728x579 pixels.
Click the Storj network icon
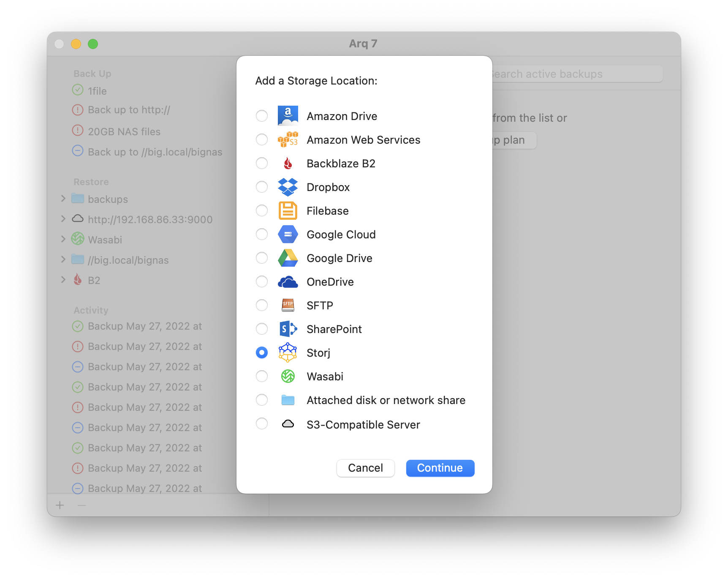coord(288,352)
